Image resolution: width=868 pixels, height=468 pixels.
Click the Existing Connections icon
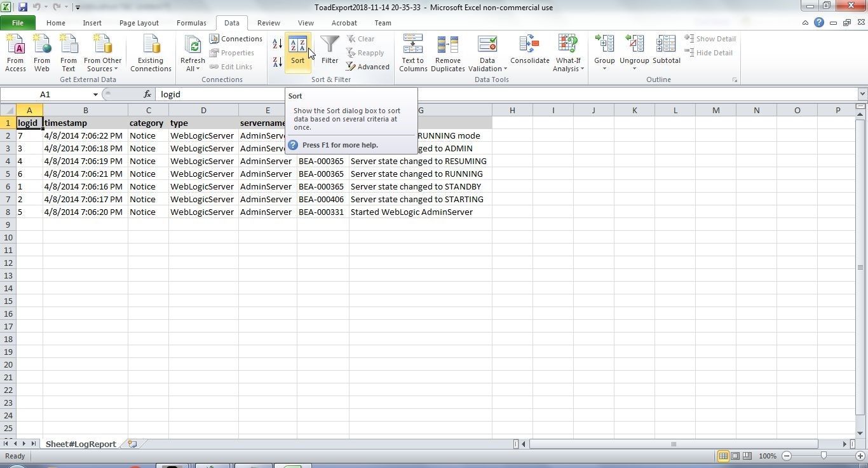point(151,53)
